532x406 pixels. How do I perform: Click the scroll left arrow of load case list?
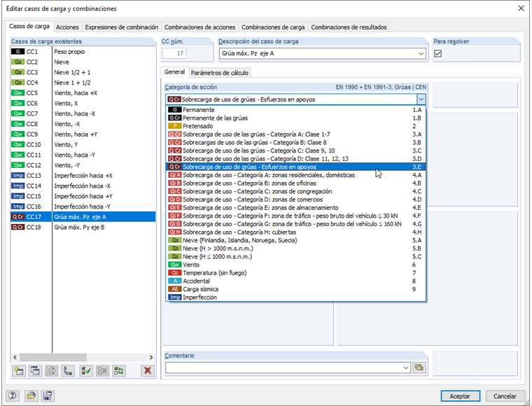[15, 357]
